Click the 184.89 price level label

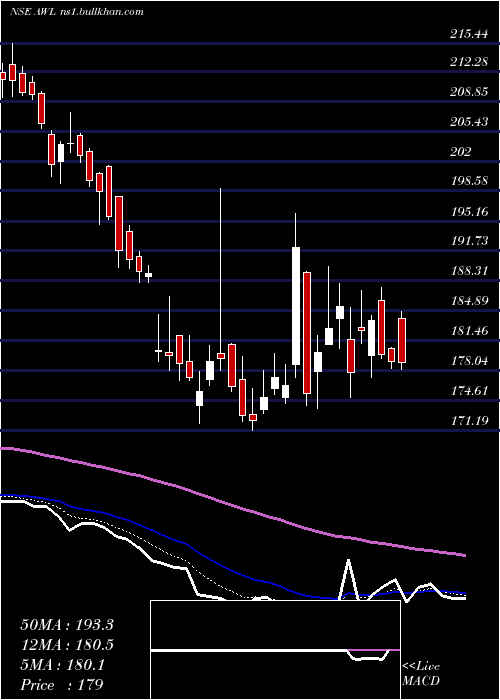point(469,301)
